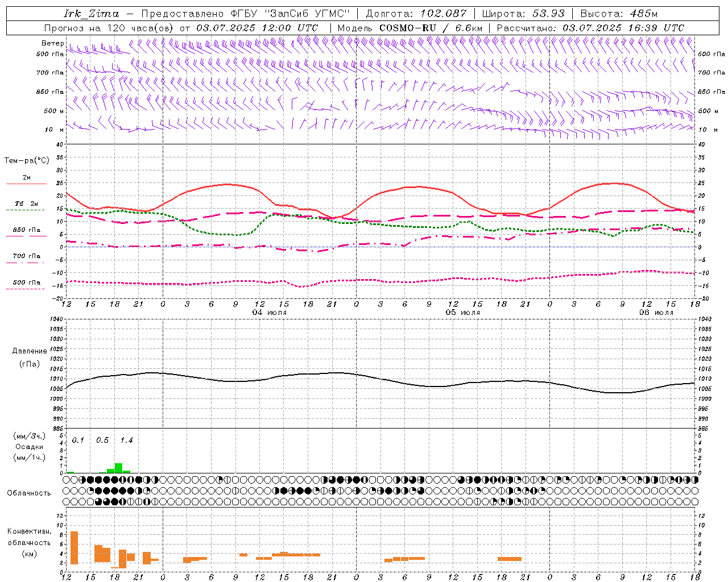Click the precipitation amount value 0.1

78,440
